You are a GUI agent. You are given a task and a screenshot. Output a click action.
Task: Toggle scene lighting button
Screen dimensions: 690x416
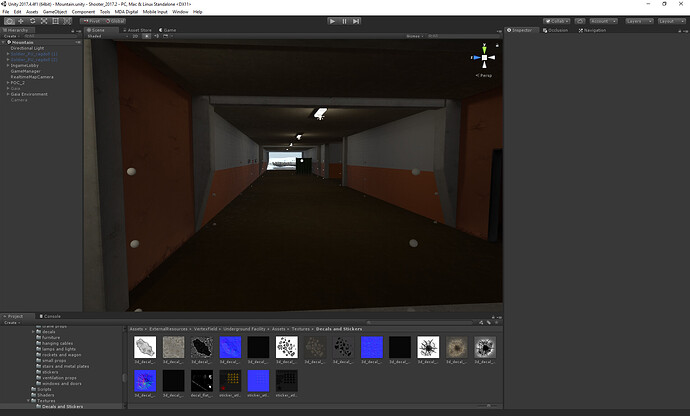(x=147, y=36)
